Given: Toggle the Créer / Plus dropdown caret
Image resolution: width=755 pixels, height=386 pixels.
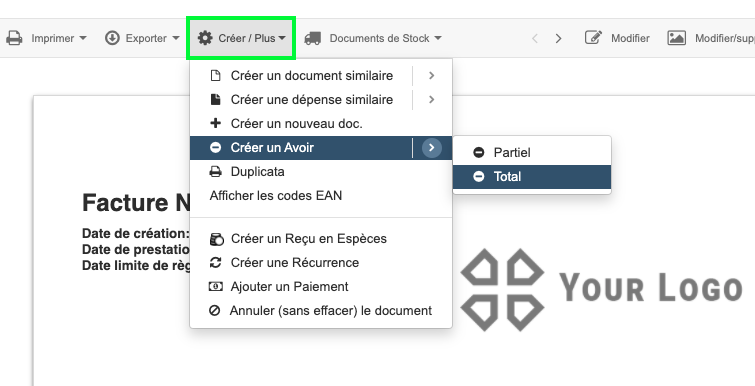Looking at the screenshot, I should click(x=282, y=38).
